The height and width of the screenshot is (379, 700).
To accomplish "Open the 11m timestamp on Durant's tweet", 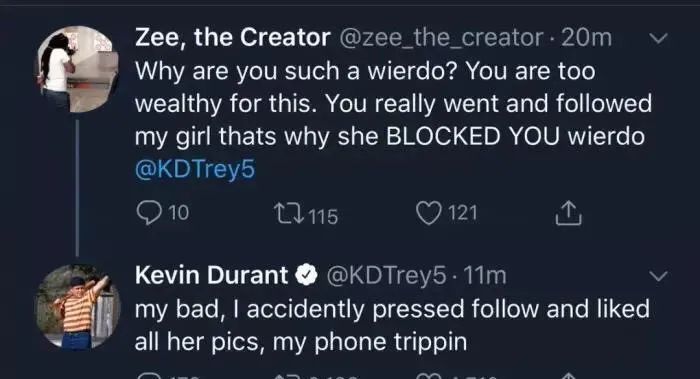I will click(485, 275).
